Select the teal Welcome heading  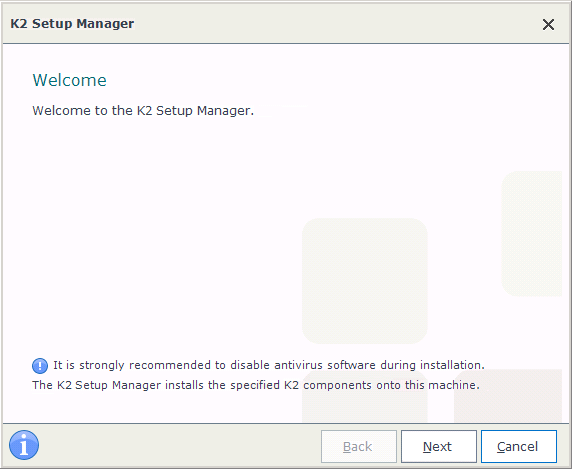click(69, 80)
